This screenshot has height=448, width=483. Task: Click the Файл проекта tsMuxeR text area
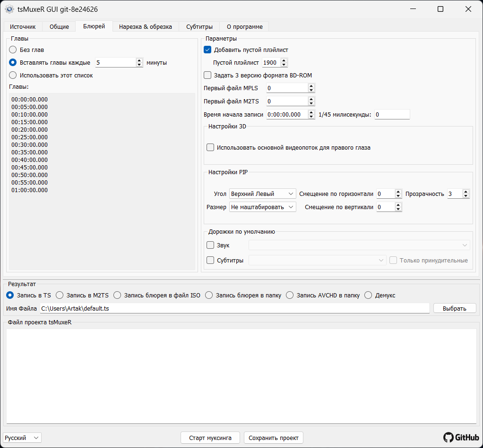[241, 376]
